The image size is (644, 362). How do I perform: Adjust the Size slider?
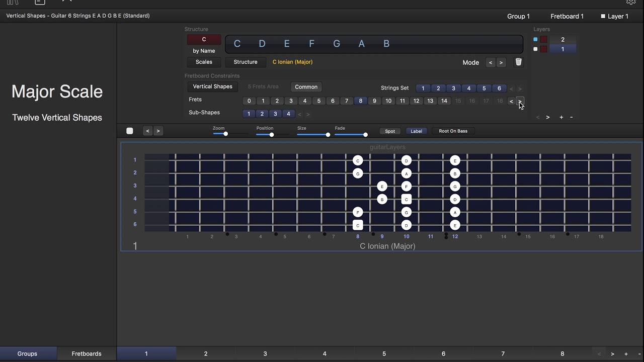tap(314, 134)
